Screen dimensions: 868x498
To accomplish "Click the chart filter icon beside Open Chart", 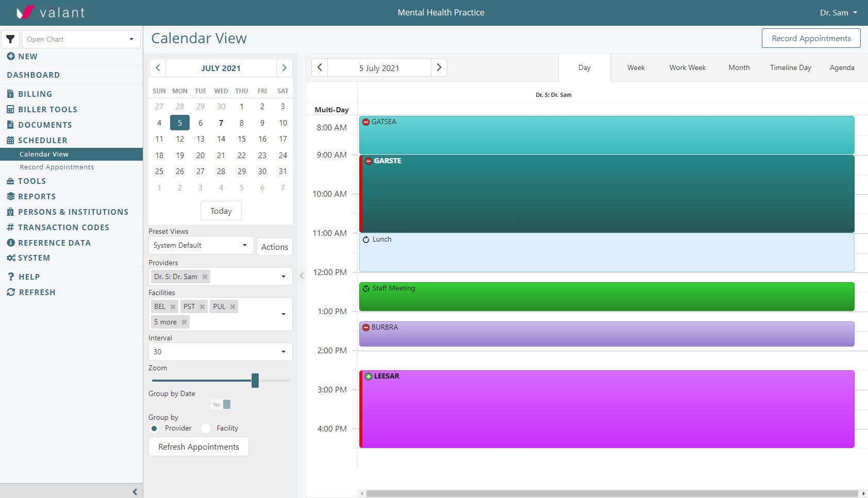I will click(10, 39).
